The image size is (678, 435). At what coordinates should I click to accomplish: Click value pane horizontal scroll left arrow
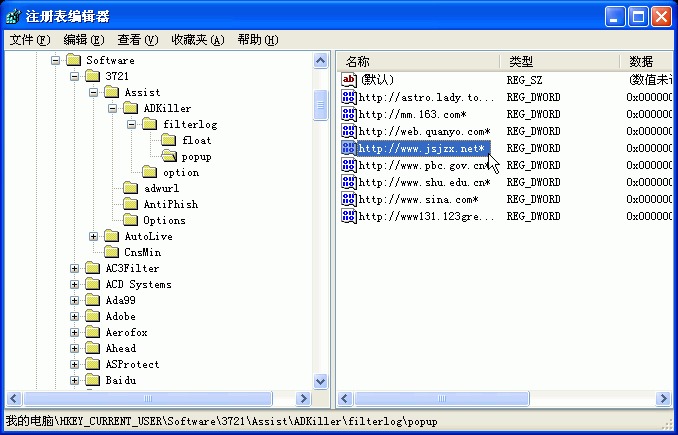coord(345,398)
